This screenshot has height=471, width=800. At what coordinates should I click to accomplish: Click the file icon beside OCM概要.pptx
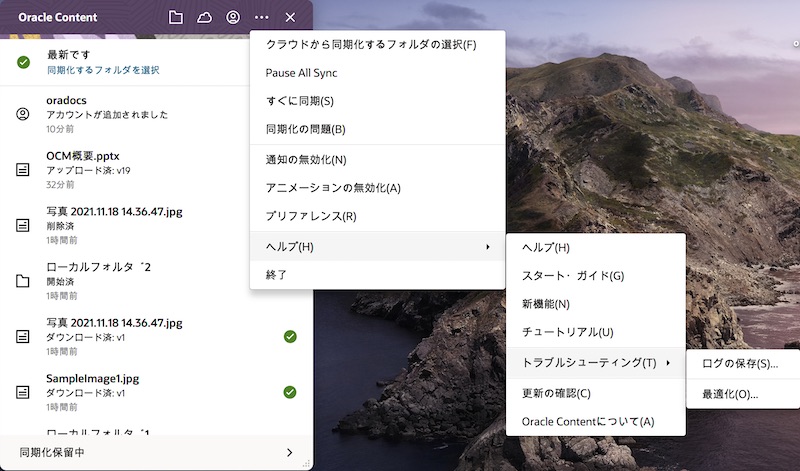pos(22,169)
